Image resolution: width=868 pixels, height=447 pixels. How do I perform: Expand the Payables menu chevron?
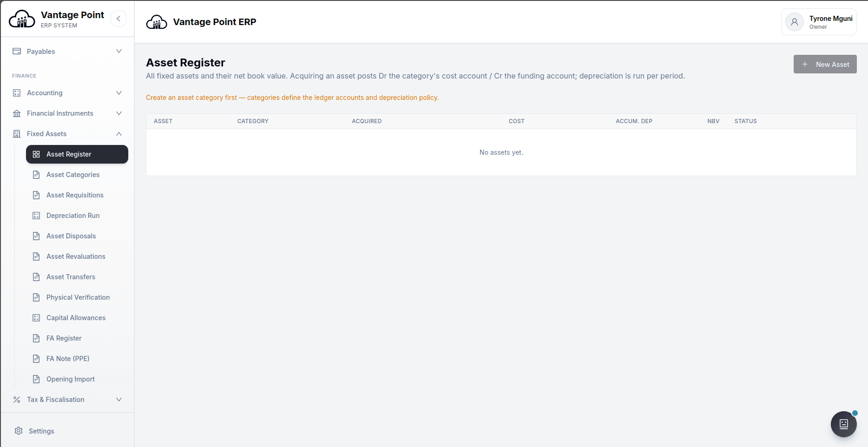pos(119,51)
